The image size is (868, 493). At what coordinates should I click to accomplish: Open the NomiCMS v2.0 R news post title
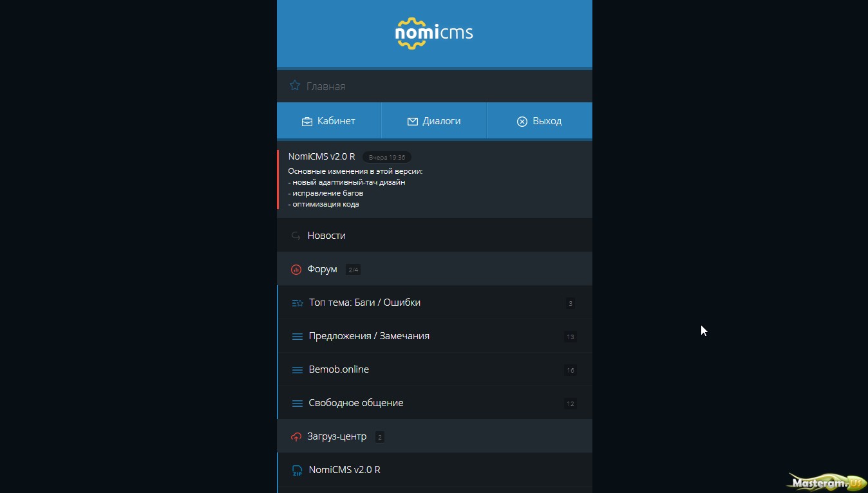tap(321, 156)
